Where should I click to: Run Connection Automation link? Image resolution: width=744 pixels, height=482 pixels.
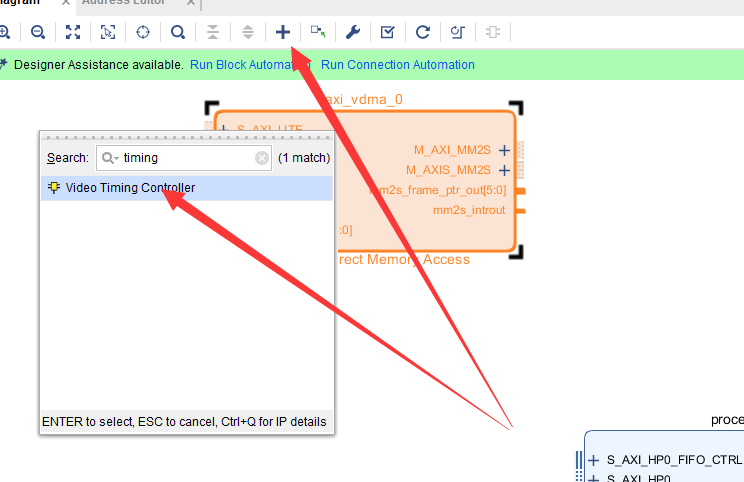point(398,65)
